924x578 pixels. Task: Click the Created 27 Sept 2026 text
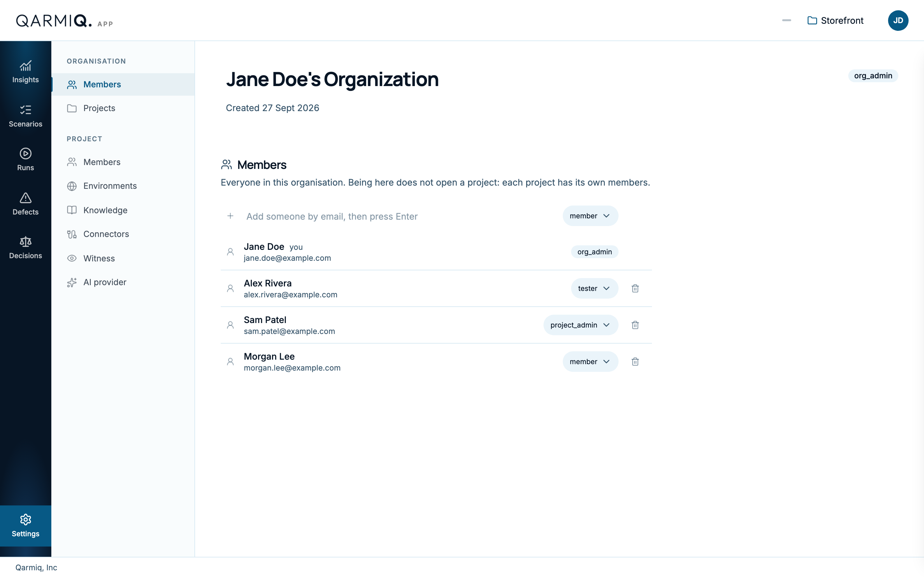[x=272, y=108]
